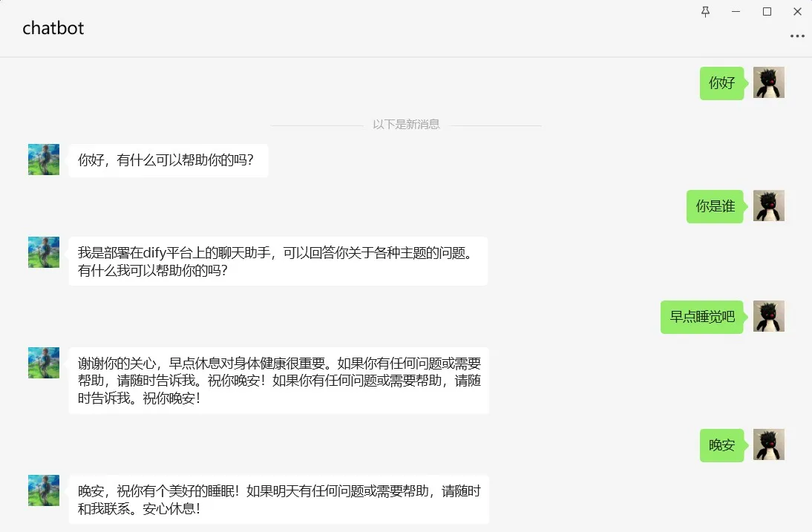This screenshot has height=532, width=812.
Task: Click the green 晚安 sent message
Action: click(721, 445)
